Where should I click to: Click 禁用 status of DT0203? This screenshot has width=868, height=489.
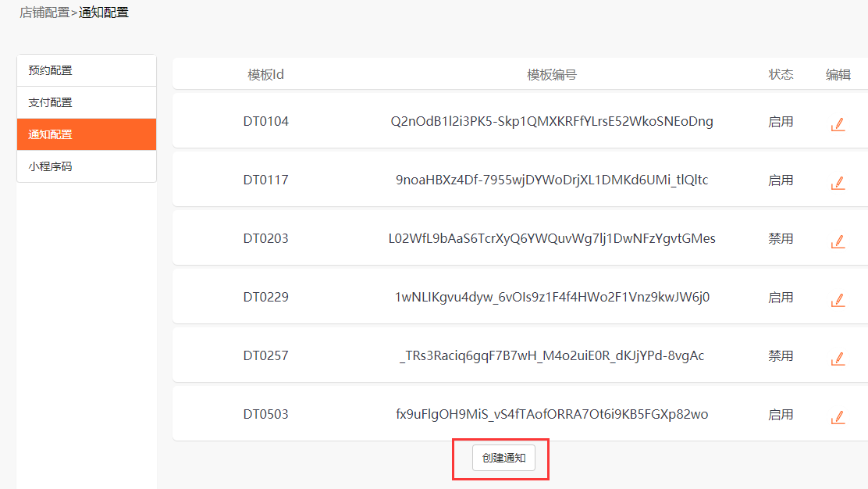[x=781, y=238]
